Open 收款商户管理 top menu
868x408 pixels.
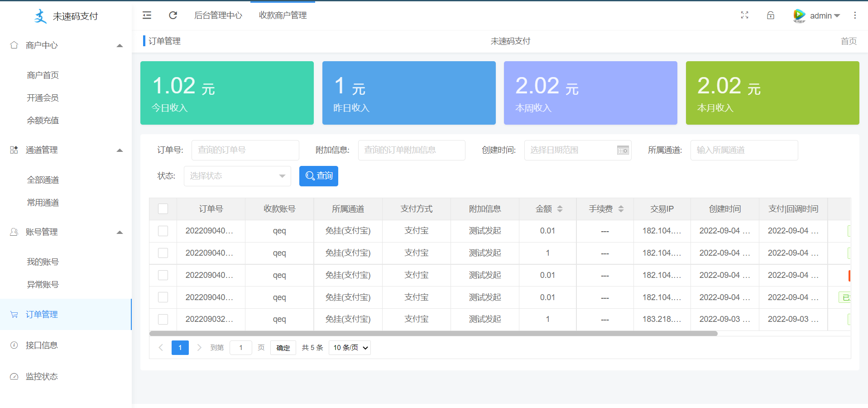pyautogui.click(x=283, y=15)
